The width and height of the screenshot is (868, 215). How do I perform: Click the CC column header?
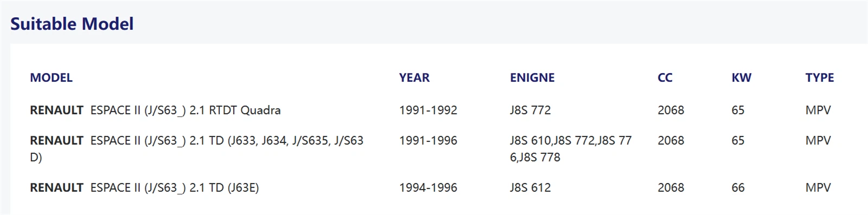665,77
